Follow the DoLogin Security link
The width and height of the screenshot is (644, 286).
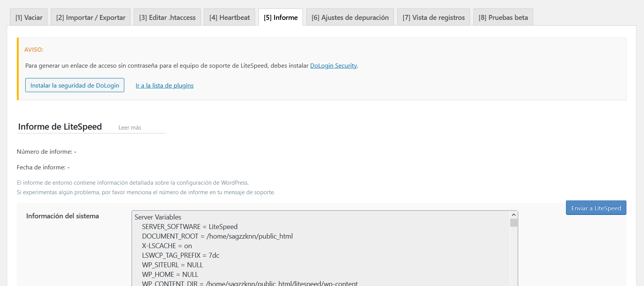click(333, 66)
